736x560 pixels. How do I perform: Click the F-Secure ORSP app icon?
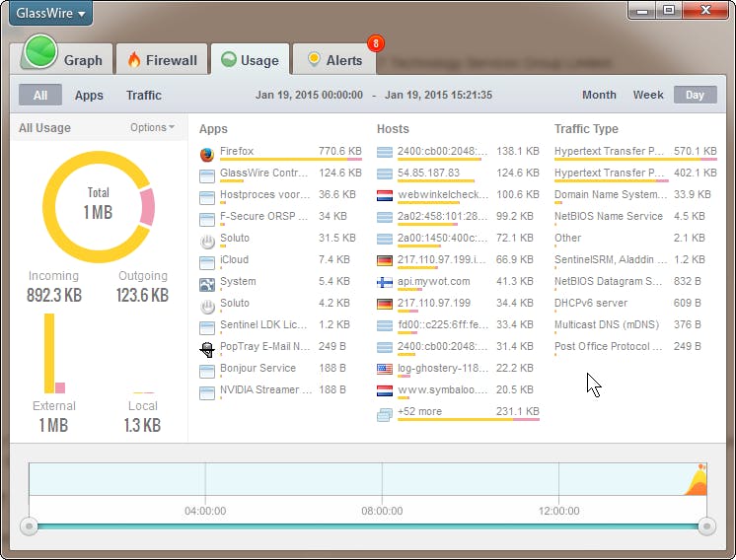207,219
